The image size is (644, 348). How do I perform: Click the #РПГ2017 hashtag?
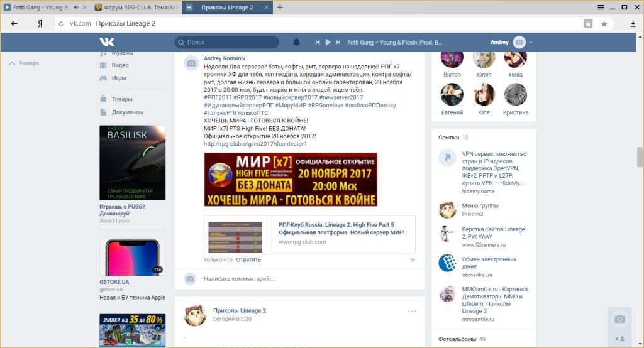(x=218, y=97)
